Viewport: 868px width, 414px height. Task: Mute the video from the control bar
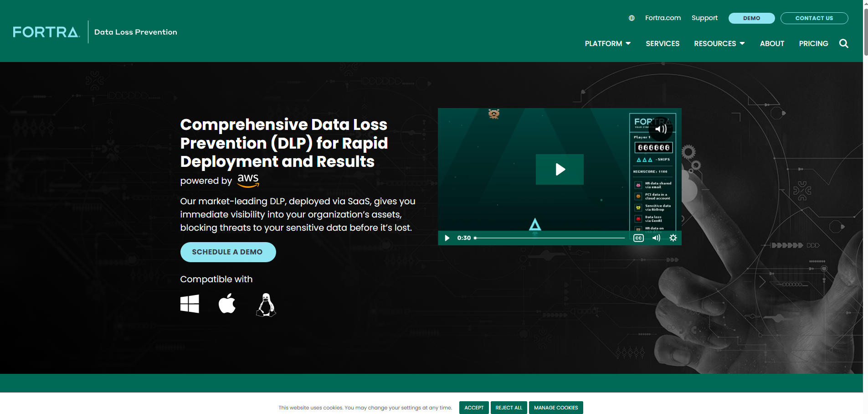656,238
